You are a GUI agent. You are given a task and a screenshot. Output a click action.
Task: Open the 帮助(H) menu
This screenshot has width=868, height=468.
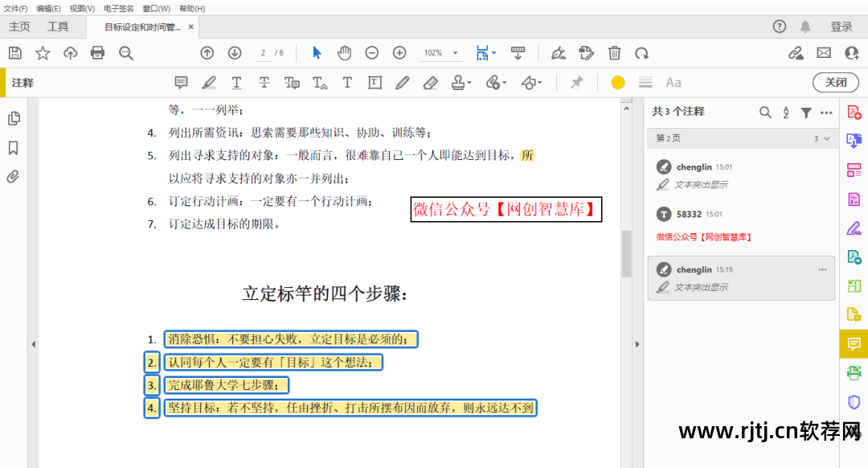[192, 8]
